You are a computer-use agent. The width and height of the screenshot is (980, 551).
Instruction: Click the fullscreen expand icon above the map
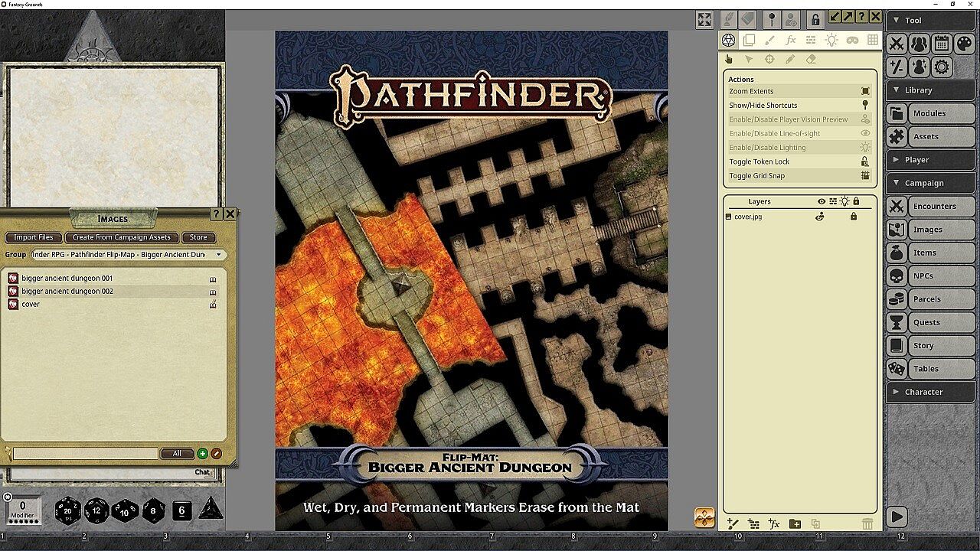click(x=704, y=20)
